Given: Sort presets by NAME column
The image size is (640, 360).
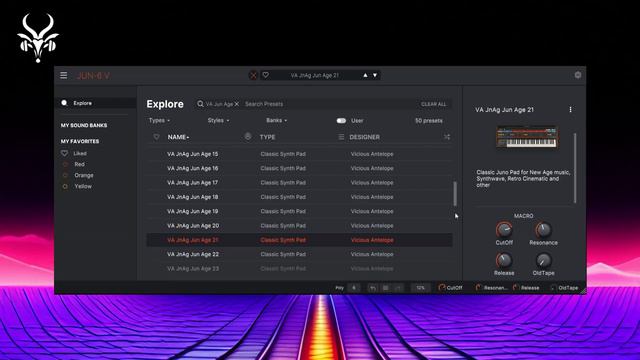Looking at the screenshot, I should coord(178,137).
